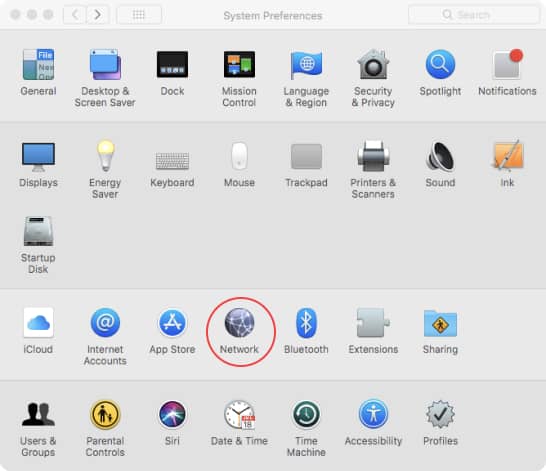Go forward with the right arrow button
546x471 pixels.
click(x=97, y=15)
